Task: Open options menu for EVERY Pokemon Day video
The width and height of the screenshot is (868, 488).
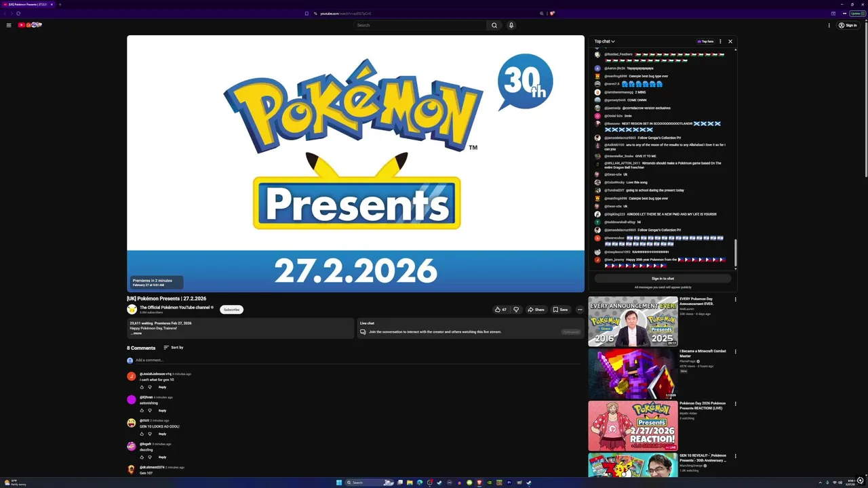Action: [x=735, y=300]
